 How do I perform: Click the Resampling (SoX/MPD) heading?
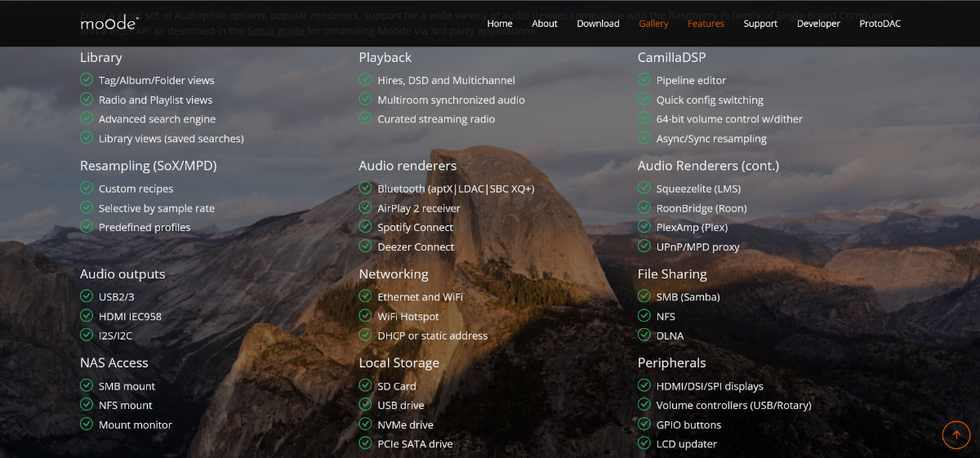[149, 166]
